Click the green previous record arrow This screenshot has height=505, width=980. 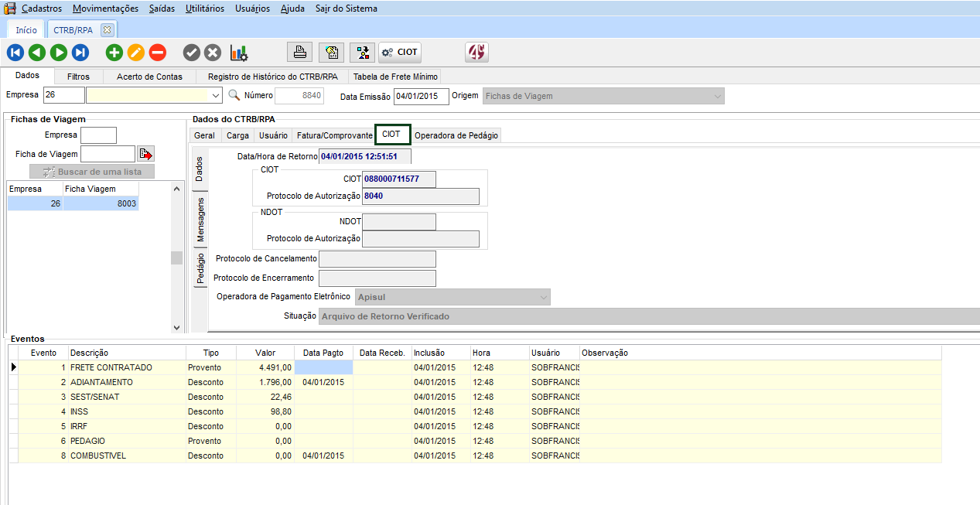point(37,53)
